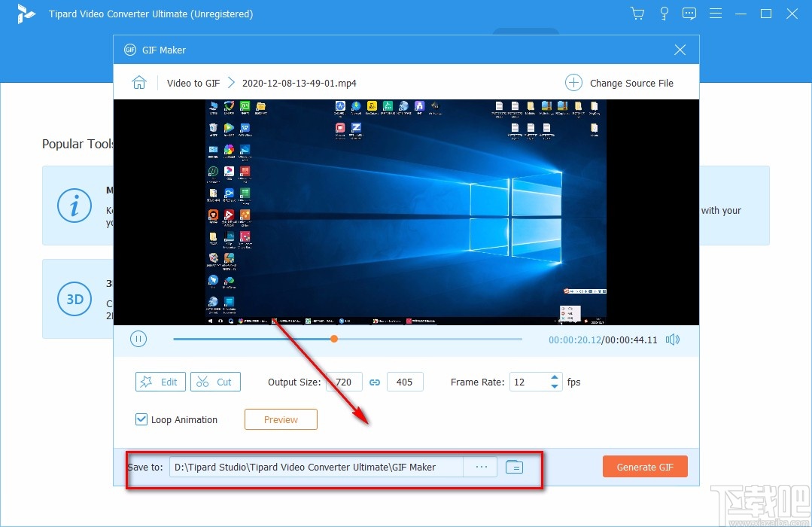Click the 00:00:20.12 current time text
812x527 pixels.
tap(575, 340)
